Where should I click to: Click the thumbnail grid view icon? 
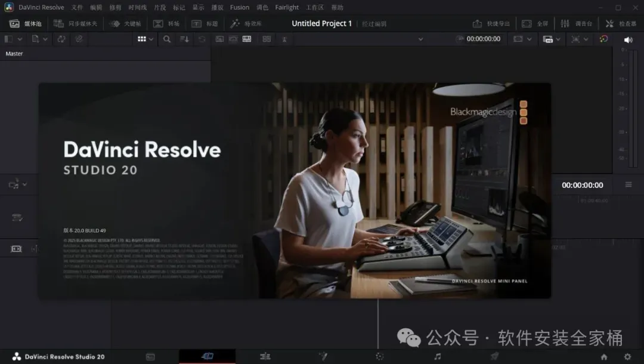[142, 39]
